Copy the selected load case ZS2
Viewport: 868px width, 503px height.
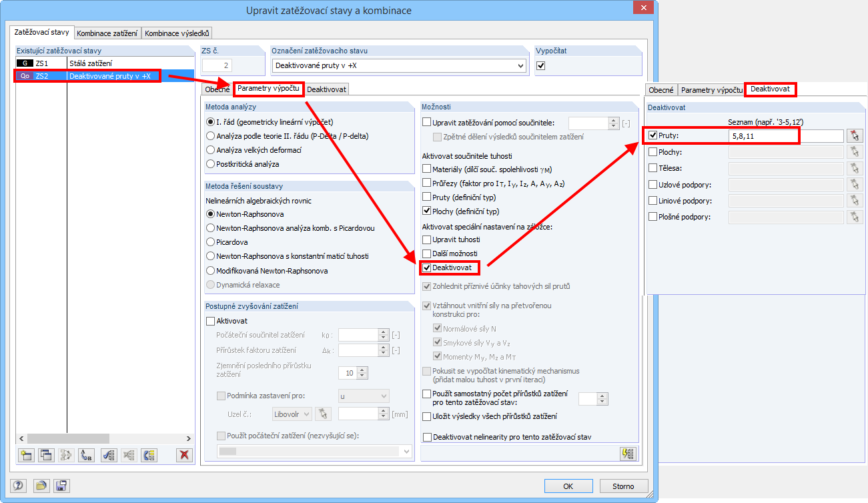click(46, 455)
